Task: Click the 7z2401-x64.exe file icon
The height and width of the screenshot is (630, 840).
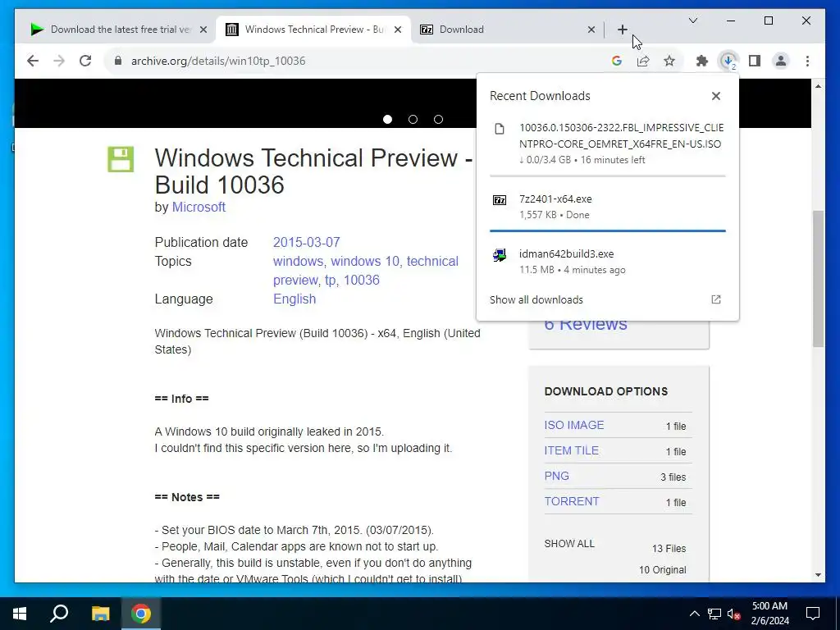Action: click(500, 200)
